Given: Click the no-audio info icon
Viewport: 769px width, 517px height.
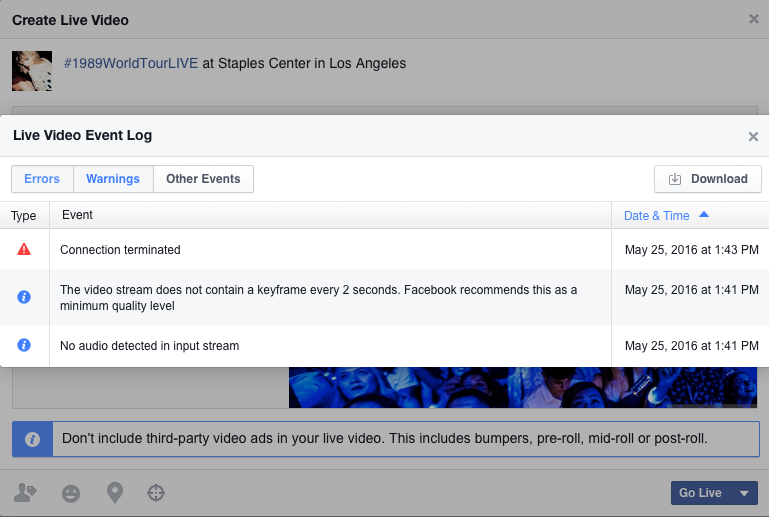Looking at the screenshot, I should click(x=24, y=345).
